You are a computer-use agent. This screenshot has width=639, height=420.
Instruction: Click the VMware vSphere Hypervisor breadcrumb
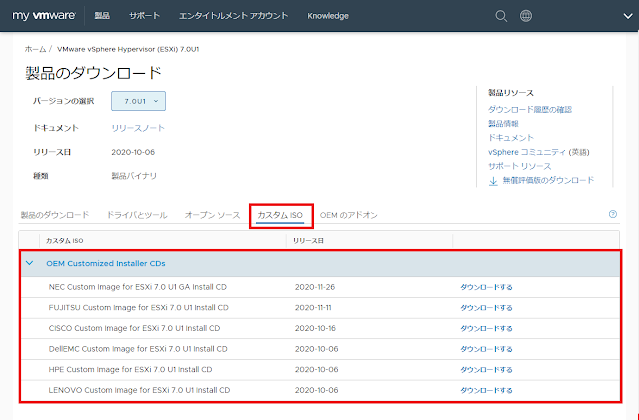128,49
